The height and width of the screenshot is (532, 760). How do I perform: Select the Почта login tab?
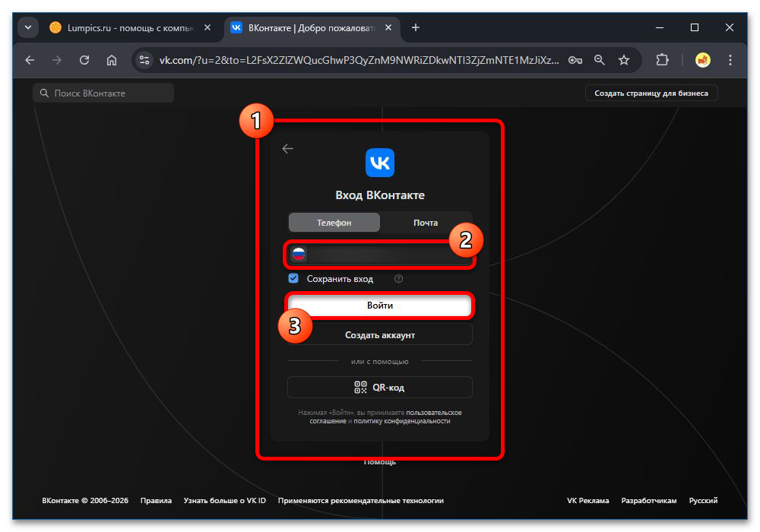pyautogui.click(x=426, y=223)
